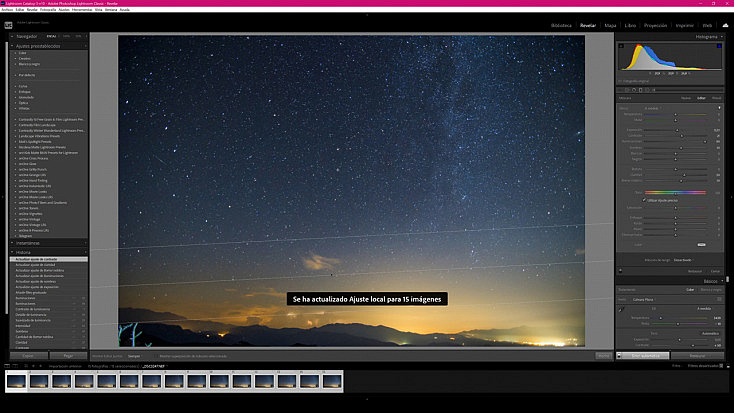Viewport: 734px width, 413px height.
Task: Create a snapshot with Instantáneas plus icon
Action: [85, 243]
